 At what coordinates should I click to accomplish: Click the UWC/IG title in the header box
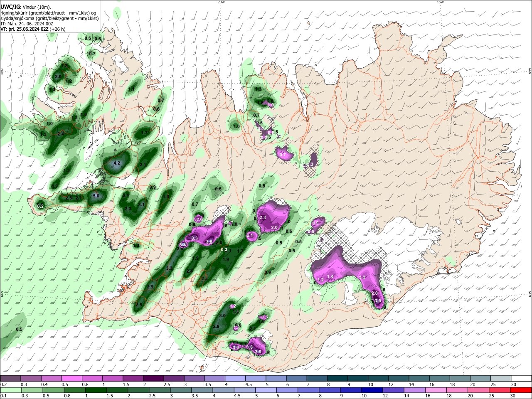pos(10,6)
